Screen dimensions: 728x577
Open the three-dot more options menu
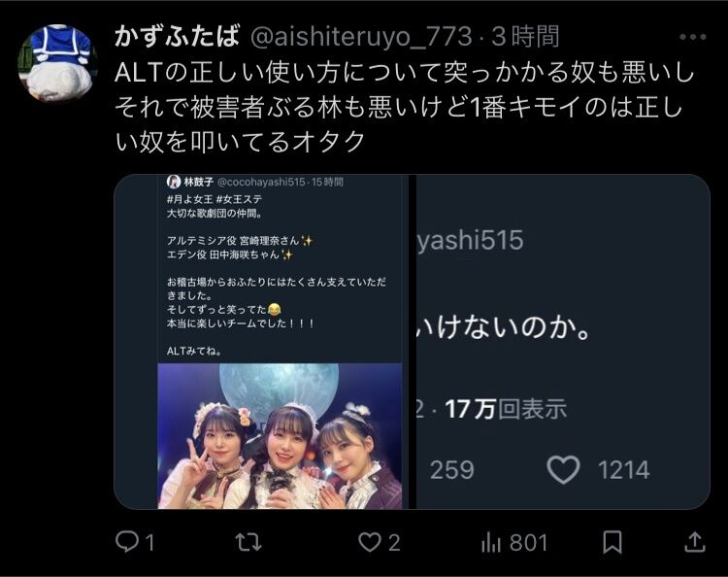[692, 37]
